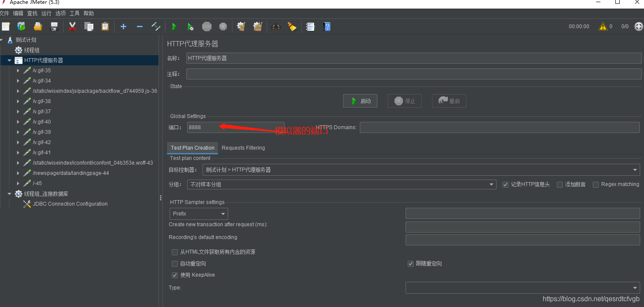The height and width of the screenshot is (307, 644).
Task: Switch to the Test Plan Creation tab
Action: coord(193,148)
